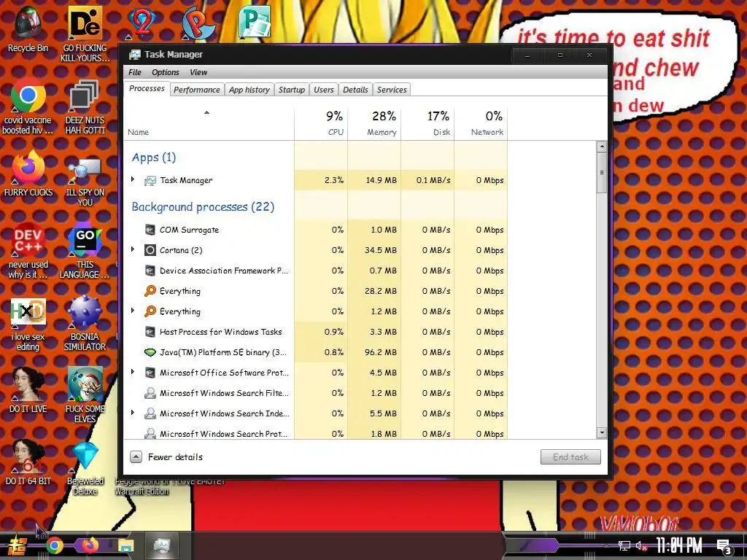The width and height of the screenshot is (747, 560).
Task: Click the DO IT LIVE desktop icon
Action: point(28,389)
